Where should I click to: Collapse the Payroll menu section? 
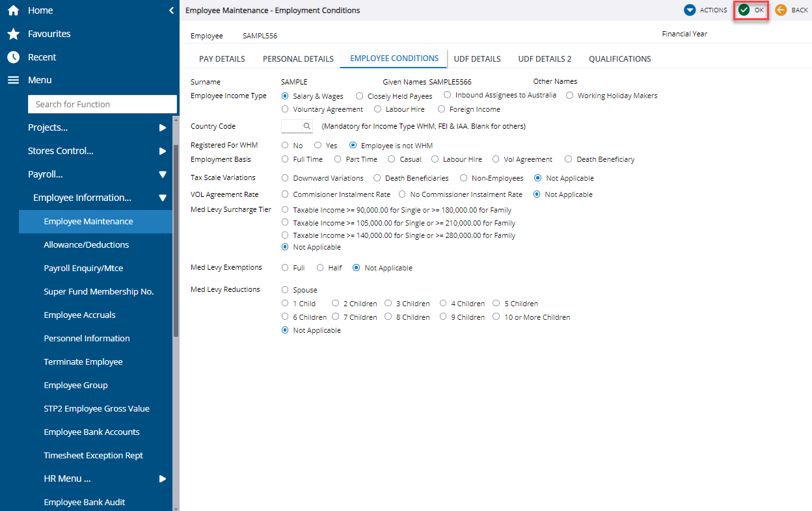pos(163,174)
